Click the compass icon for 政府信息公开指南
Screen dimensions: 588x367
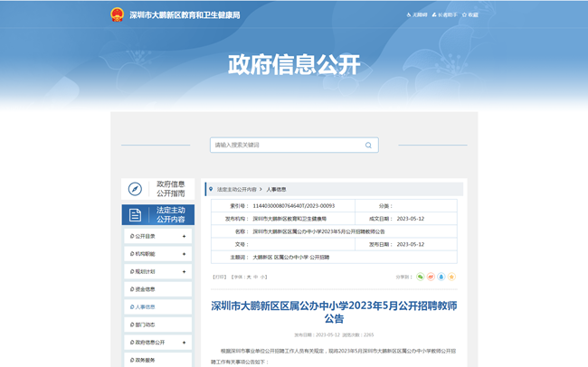pos(135,189)
